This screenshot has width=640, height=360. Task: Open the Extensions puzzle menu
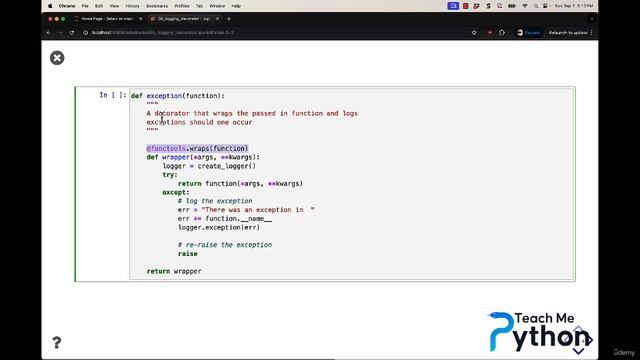[502, 33]
